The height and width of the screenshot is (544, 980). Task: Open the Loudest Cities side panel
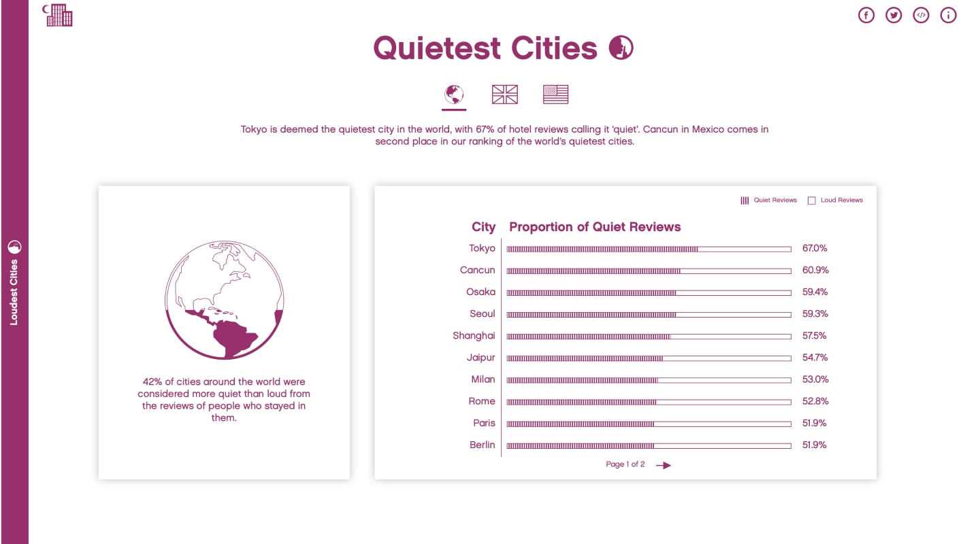tap(14, 272)
